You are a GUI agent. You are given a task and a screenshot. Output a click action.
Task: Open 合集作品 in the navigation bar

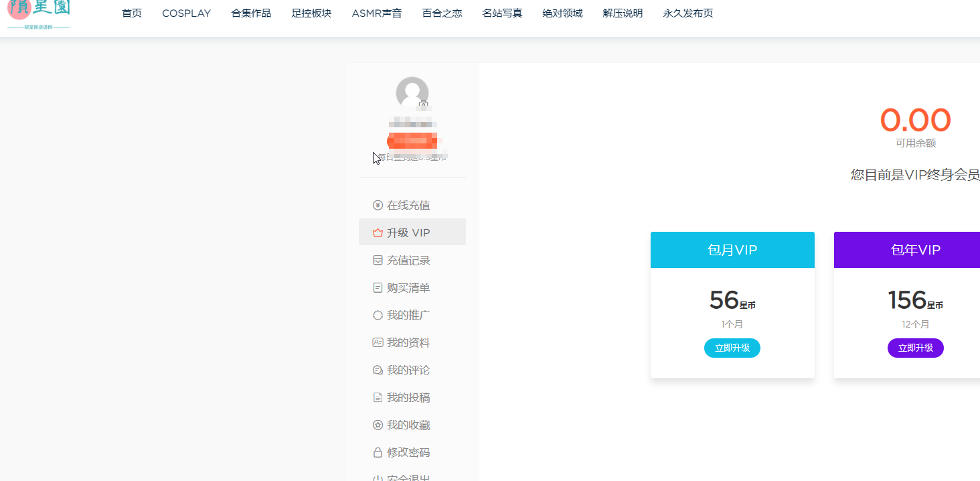click(251, 13)
